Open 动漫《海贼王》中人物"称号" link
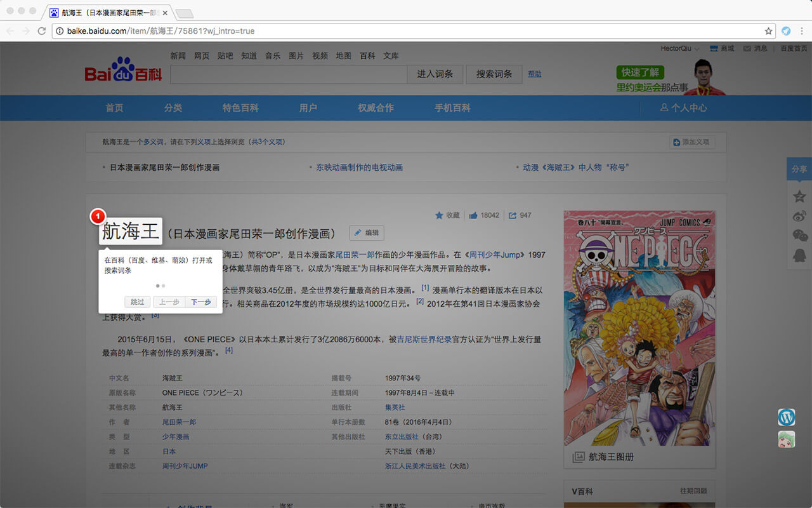 click(x=575, y=168)
